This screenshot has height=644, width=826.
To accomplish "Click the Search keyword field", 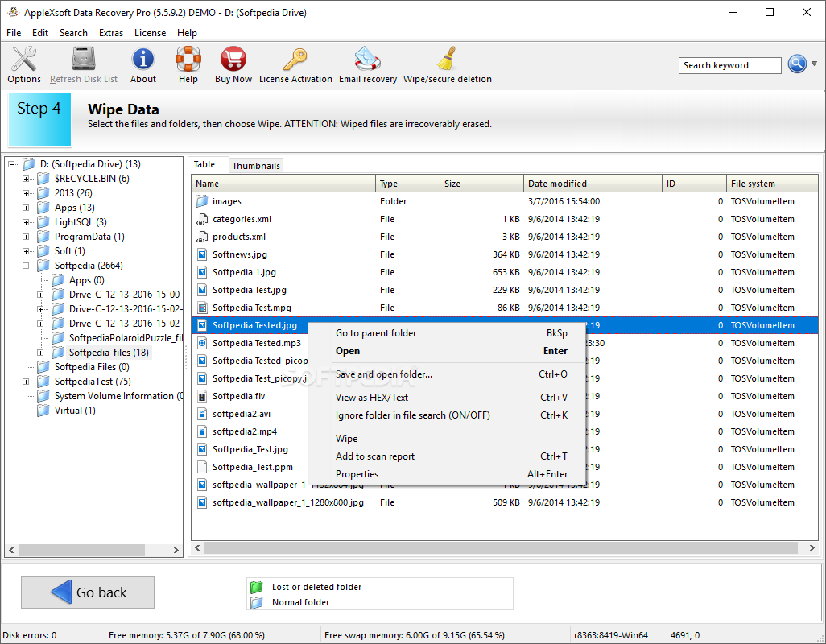I will (729, 65).
